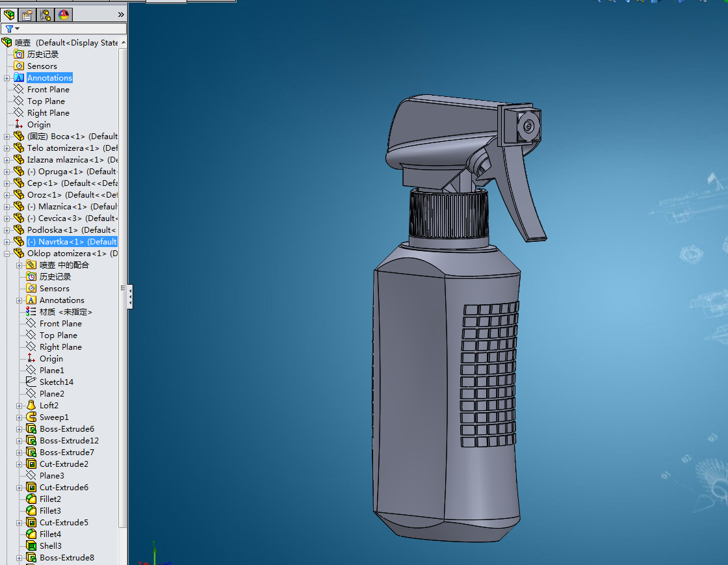Open the tree filter funnel dropdown

coord(12,29)
